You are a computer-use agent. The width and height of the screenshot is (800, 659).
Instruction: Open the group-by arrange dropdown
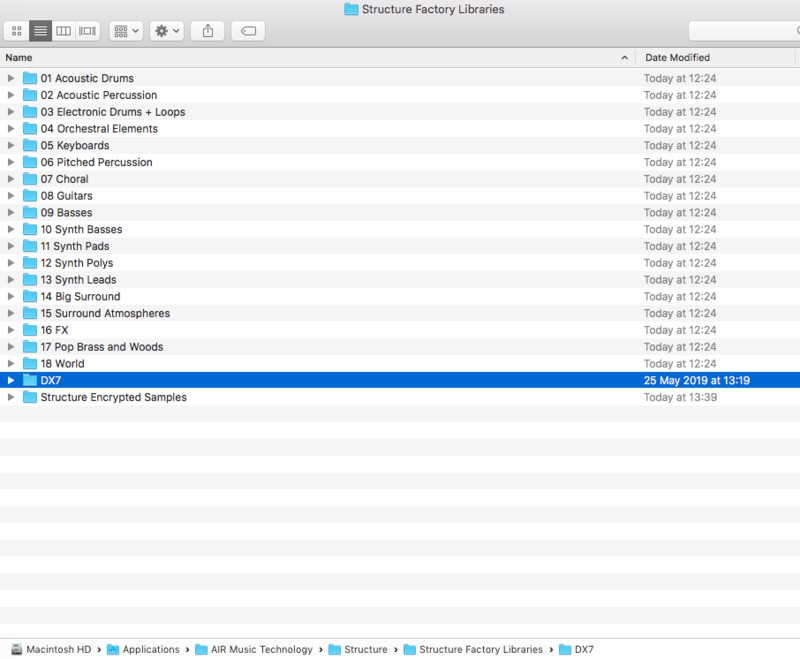127,31
